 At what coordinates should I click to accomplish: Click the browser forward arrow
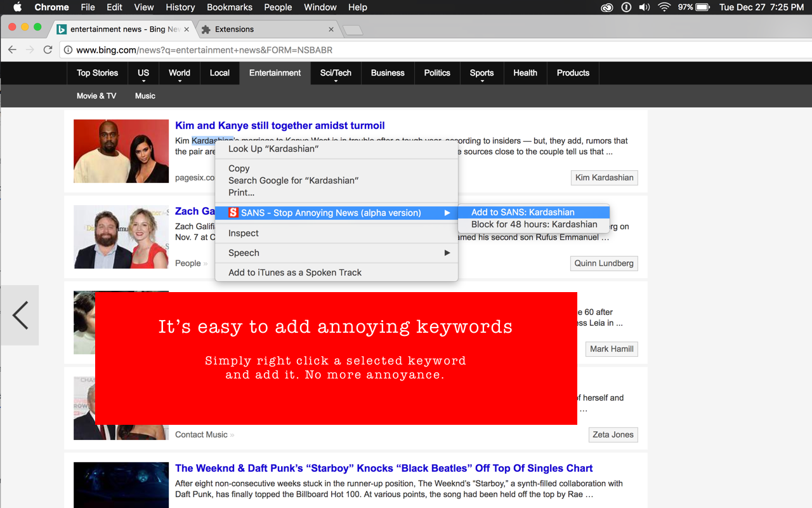[30, 50]
